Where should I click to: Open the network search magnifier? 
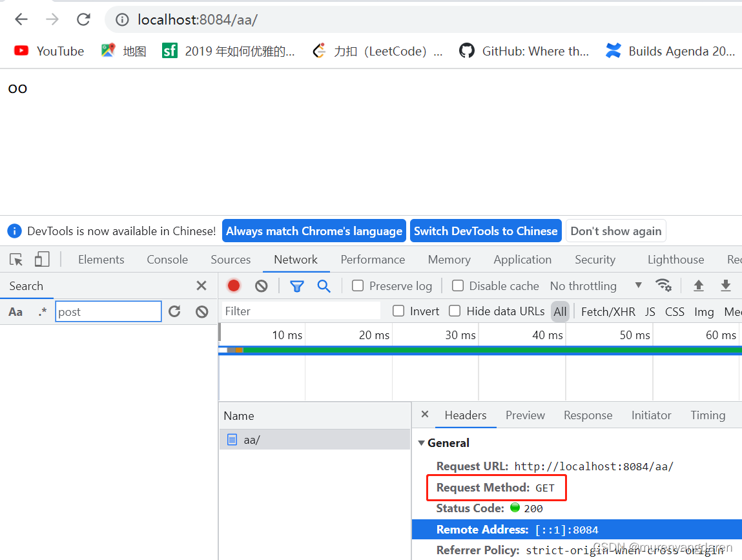[x=324, y=285]
